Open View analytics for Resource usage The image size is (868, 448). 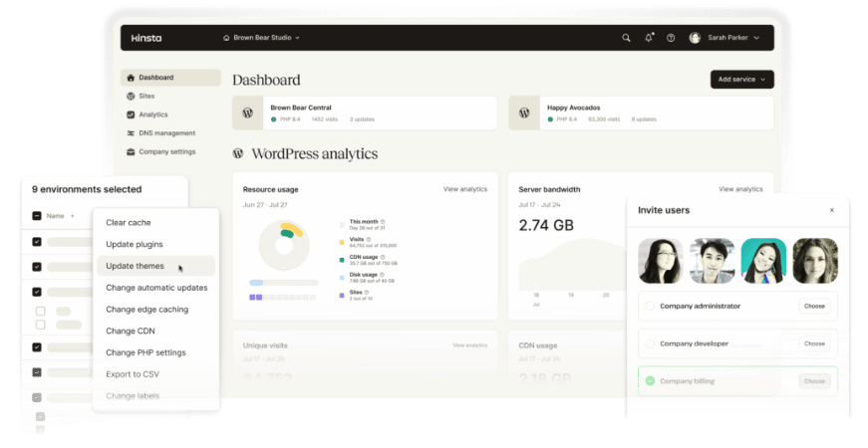point(465,189)
